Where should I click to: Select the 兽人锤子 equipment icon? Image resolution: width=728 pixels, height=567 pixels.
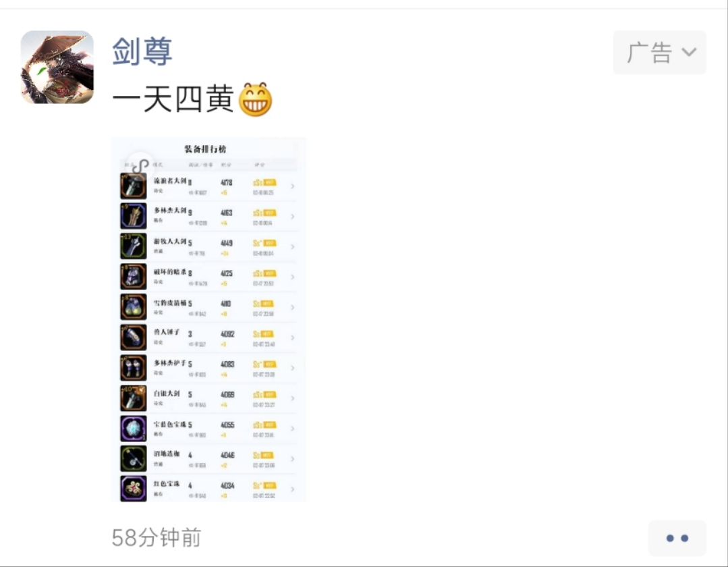pyautogui.click(x=134, y=337)
